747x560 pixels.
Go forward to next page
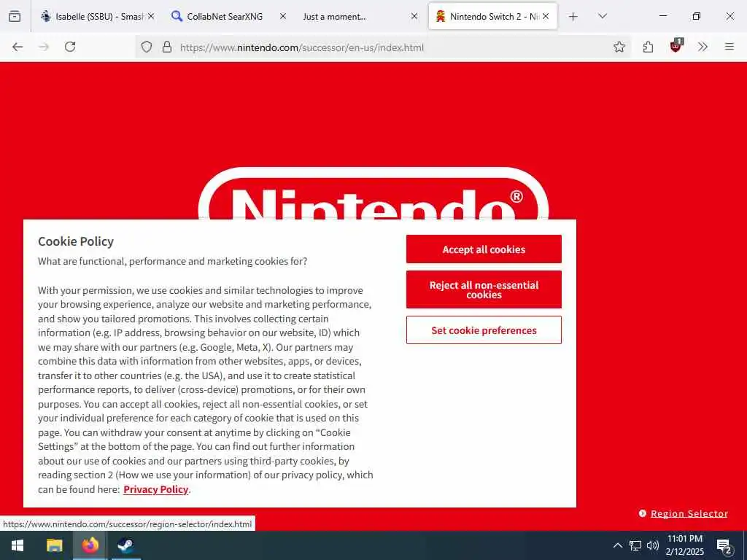(44, 47)
